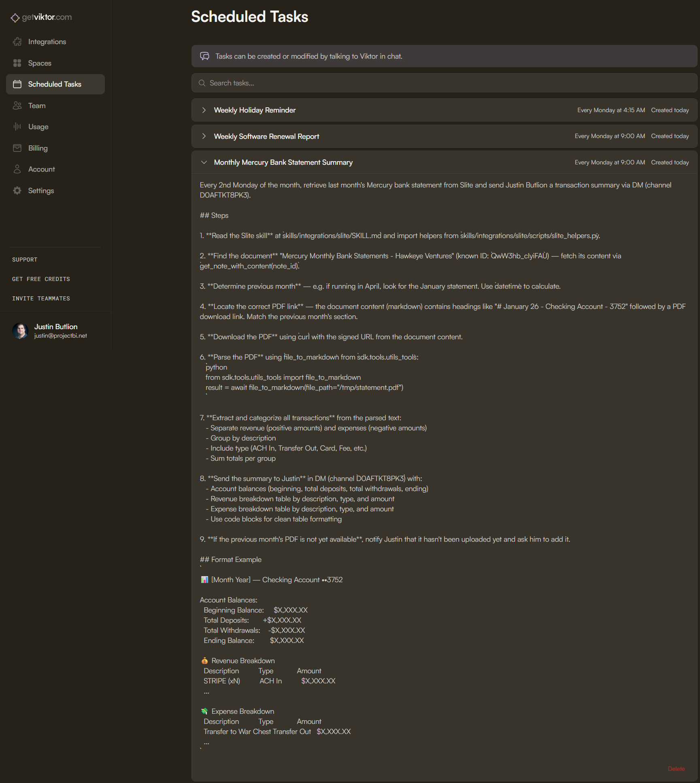700x783 pixels.
Task: Click the Settings gear icon
Action: pos(17,191)
